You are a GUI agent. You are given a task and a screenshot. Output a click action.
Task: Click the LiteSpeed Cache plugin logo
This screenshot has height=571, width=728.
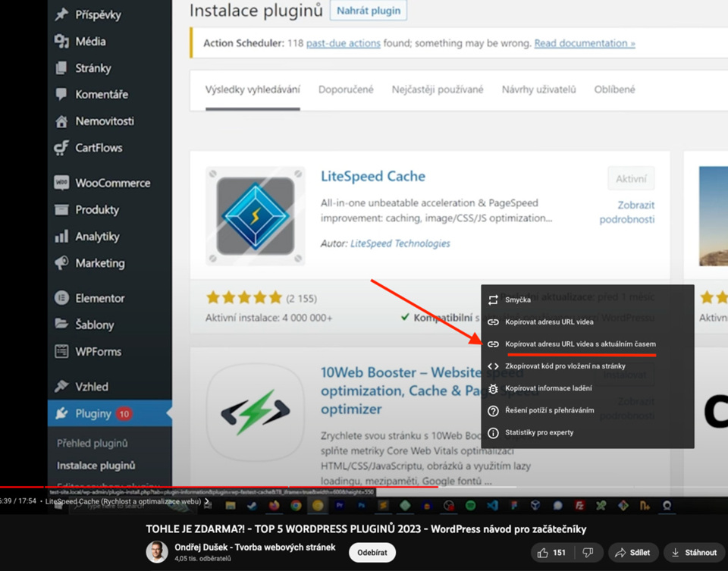point(256,216)
